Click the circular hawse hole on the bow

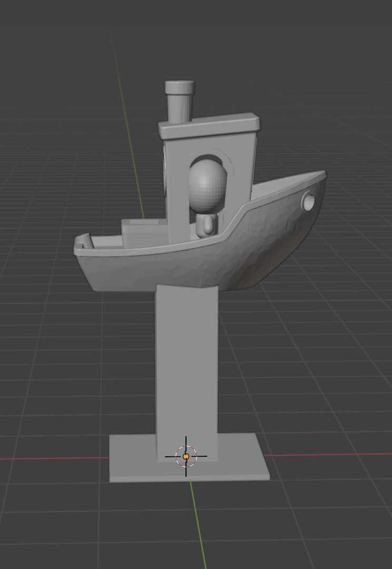309,202
